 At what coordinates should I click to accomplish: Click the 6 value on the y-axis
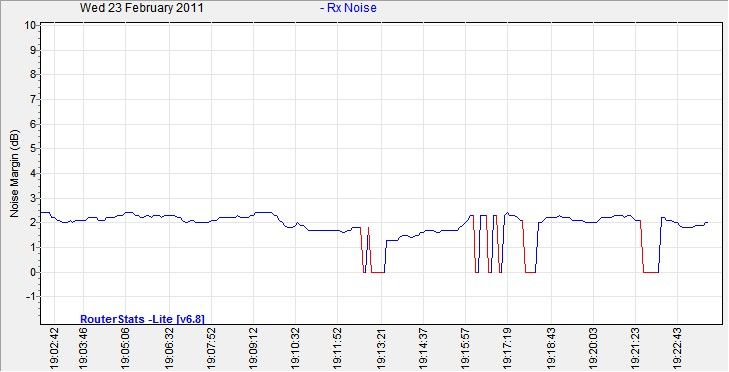(33, 124)
